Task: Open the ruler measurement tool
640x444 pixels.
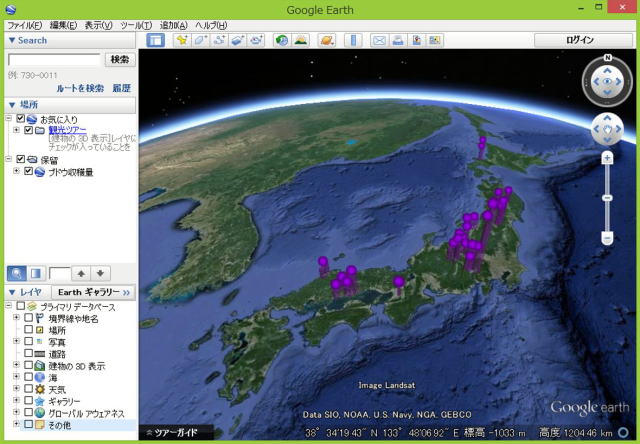Action: (353, 40)
